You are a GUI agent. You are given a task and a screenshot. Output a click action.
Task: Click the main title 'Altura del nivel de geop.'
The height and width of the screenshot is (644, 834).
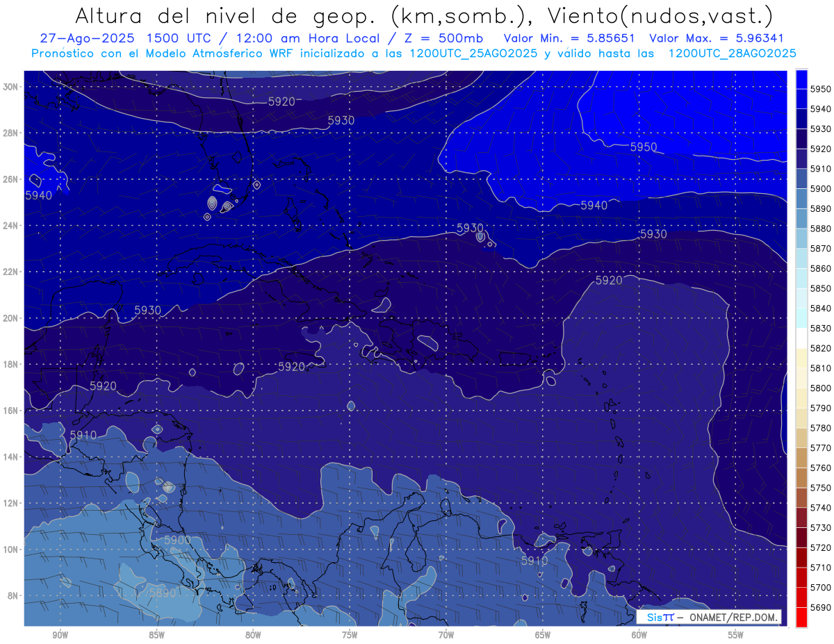click(227, 15)
